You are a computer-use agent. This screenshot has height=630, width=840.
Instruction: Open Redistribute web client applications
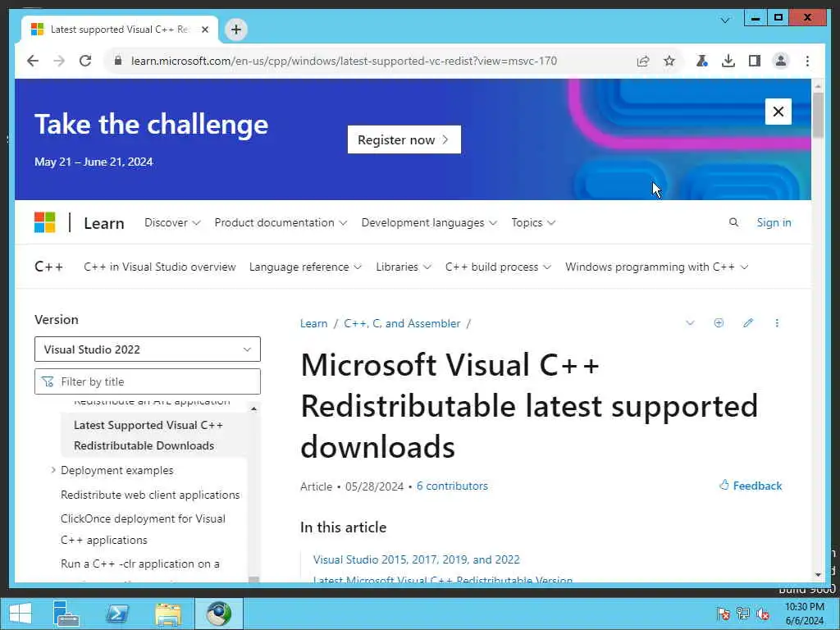point(150,495)
